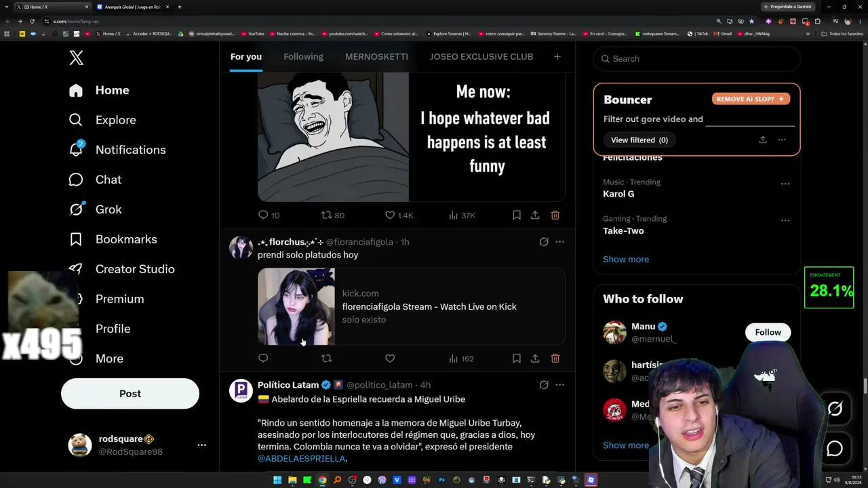868x488 pixels.
Task: Bookmark the meme post with 37K views
Action: tap(517, 215)
